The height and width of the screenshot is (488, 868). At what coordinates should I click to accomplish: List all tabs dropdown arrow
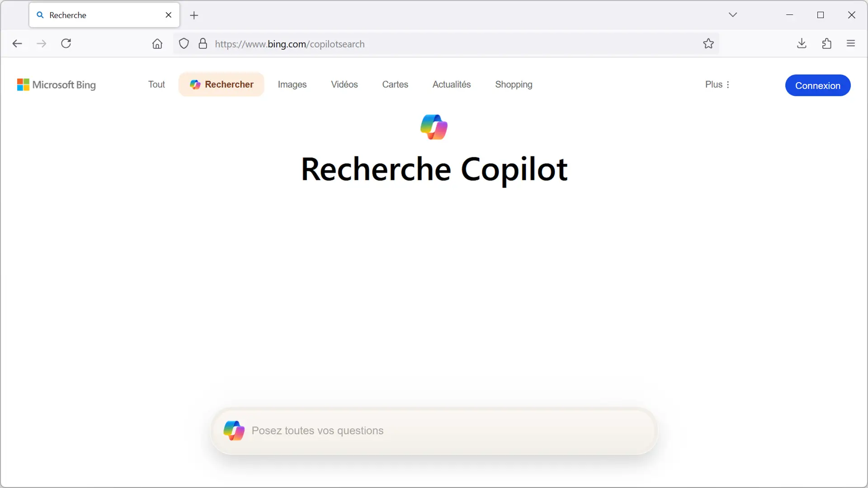click(x=733, y=15)
